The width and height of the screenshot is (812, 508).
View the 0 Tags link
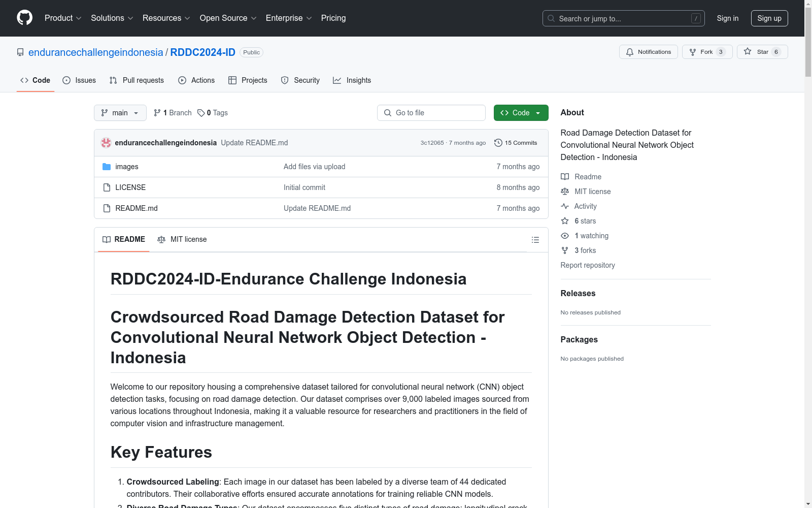pyautogui.click(x=213, y=113)
